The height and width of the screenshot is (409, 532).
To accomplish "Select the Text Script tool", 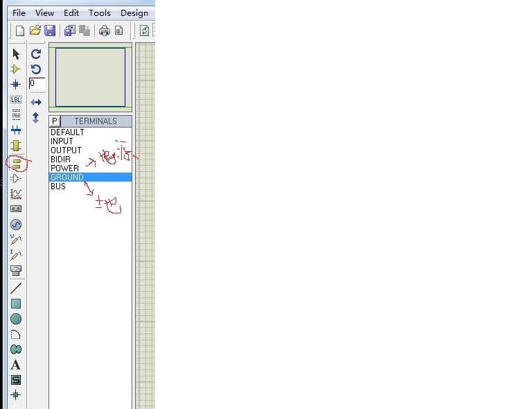I will pyautogui.click(x=16, y=114).
